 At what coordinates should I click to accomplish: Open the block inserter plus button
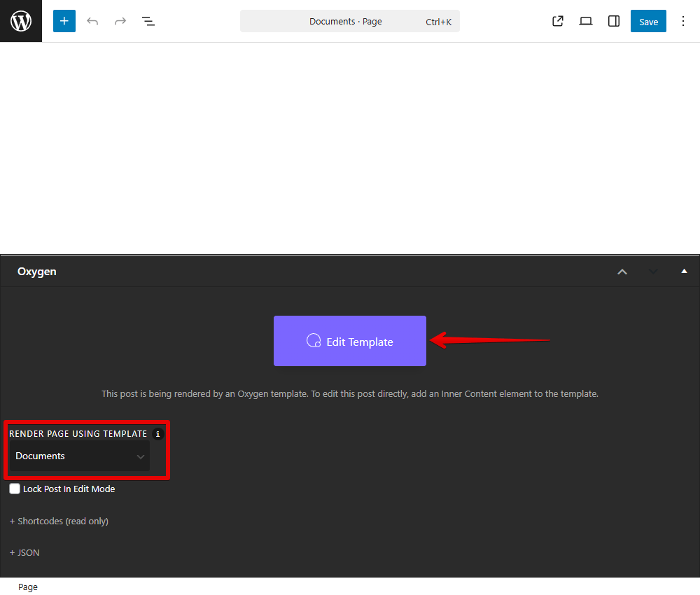pos(64,21)
